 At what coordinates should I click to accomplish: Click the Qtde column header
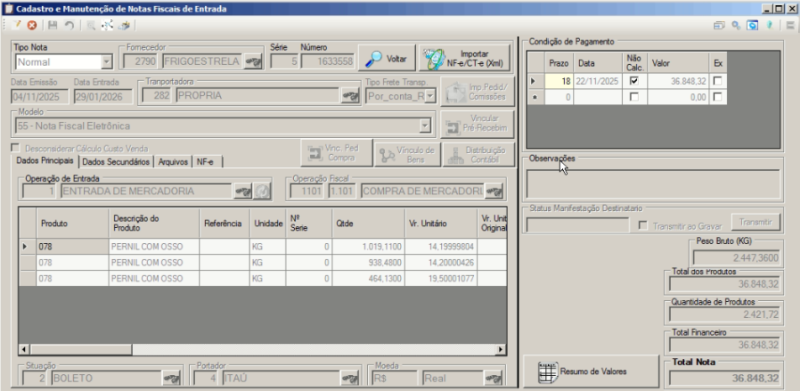368,223
